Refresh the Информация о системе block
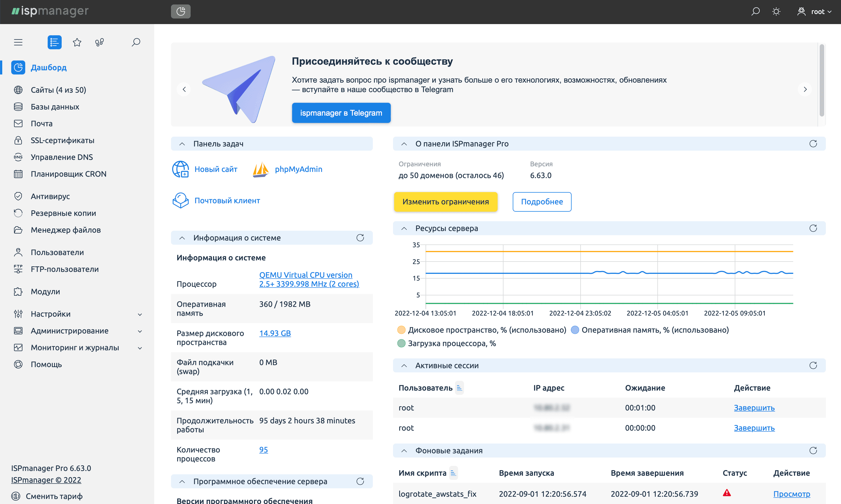This screenshot has height=504, width=841. coord(360,238)
